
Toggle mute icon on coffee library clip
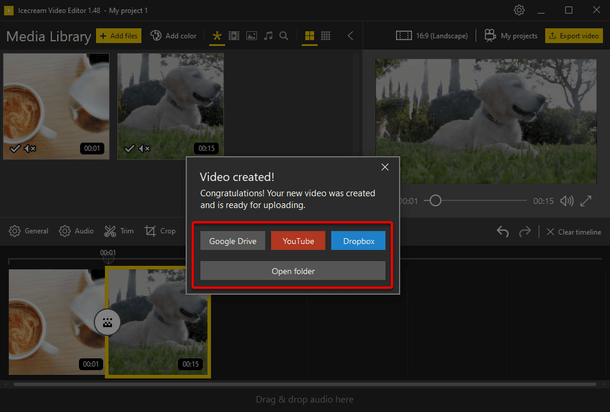(x=30, y=148)
